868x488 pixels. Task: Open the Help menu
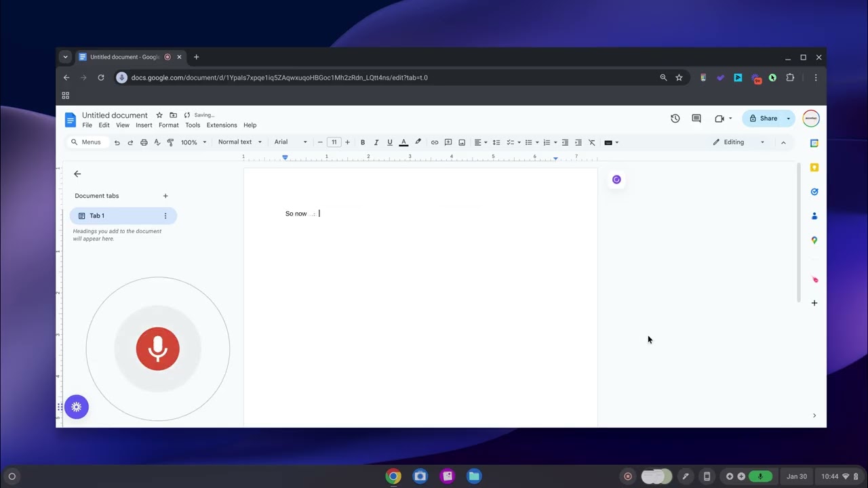click(250, 125)
